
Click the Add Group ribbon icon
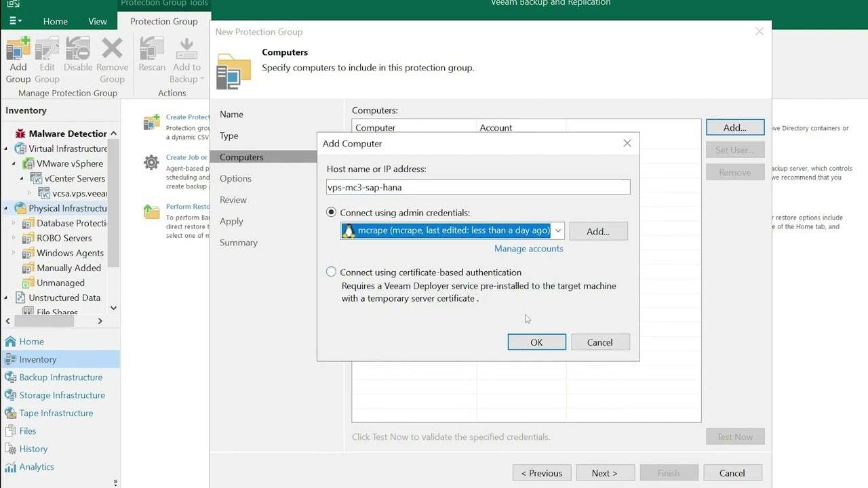click(18, 49)
